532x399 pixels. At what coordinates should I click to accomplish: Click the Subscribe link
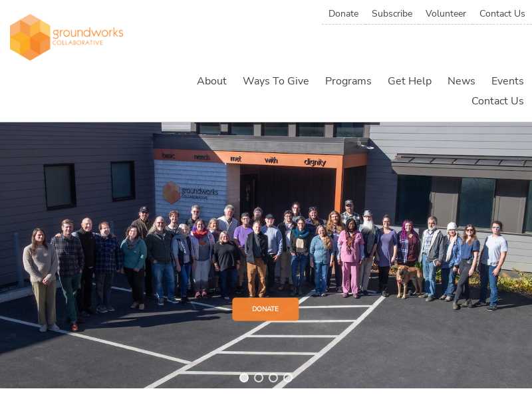click(392, 13)
